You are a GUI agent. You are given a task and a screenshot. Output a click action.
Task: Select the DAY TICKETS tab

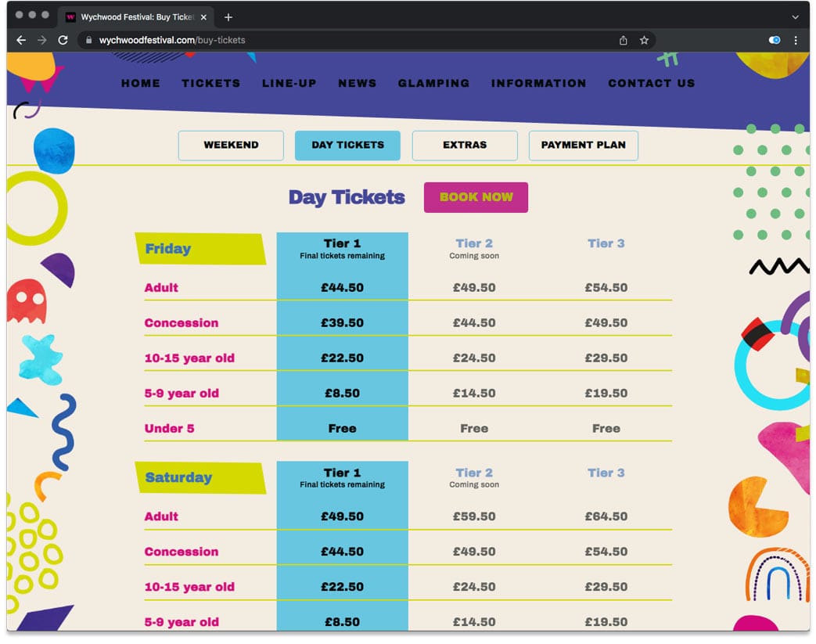347,146
